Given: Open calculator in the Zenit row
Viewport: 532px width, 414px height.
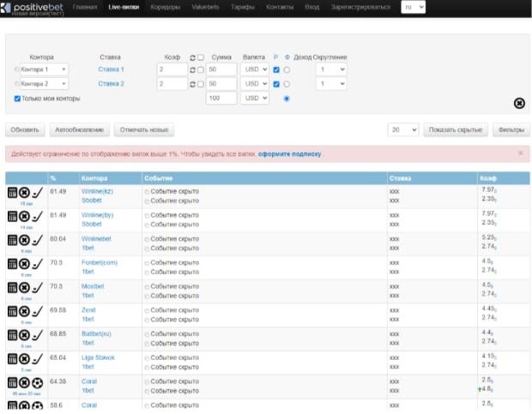Looking at the screenshot, I should tap(12, 311).
